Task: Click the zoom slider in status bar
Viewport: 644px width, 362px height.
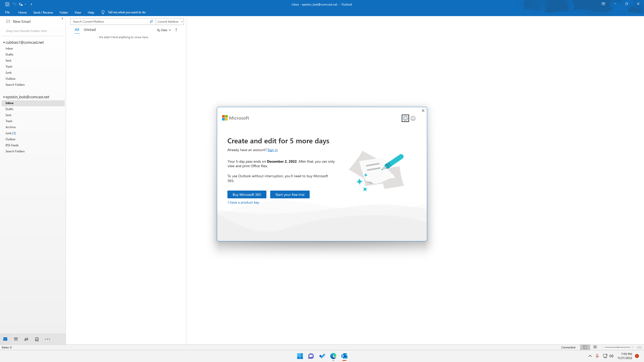Action: pyautogui.click(x=617, y=347)
